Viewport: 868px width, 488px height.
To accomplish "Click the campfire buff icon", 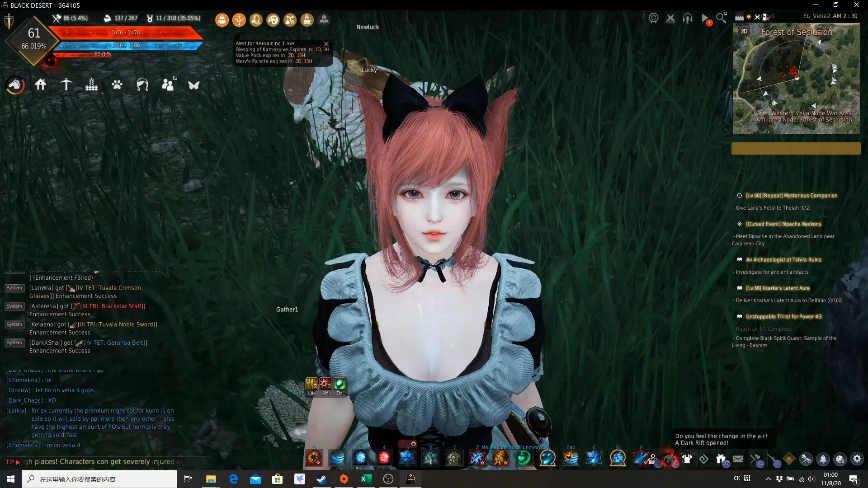I will tap(307, 20).
